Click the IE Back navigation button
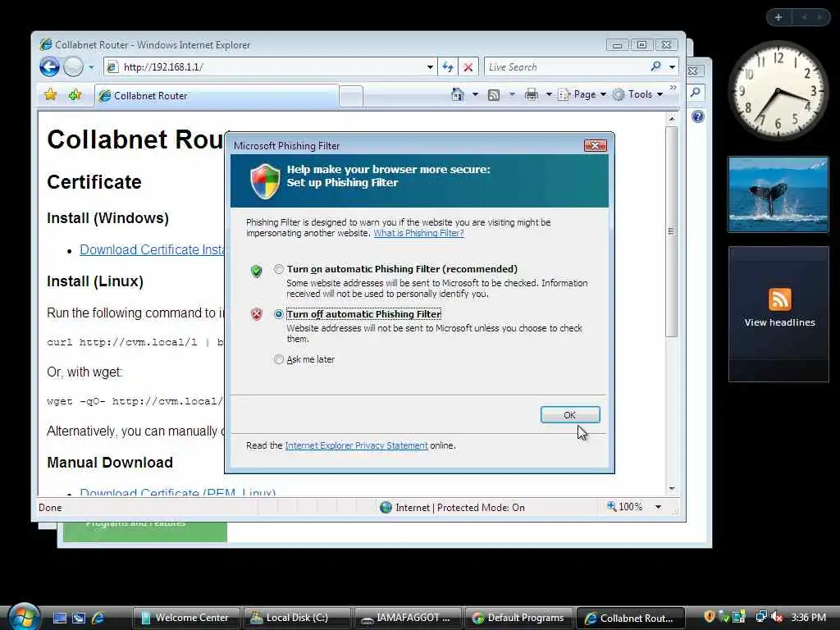 pyautogui.click(x=49, y=67)
